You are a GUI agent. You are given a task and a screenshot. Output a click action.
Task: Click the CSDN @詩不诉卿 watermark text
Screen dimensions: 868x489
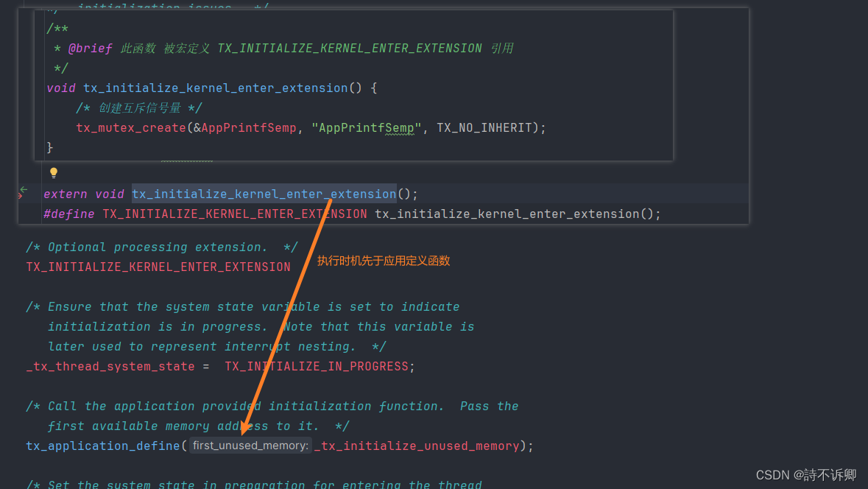pyautogui.click(x=806, y=476)
